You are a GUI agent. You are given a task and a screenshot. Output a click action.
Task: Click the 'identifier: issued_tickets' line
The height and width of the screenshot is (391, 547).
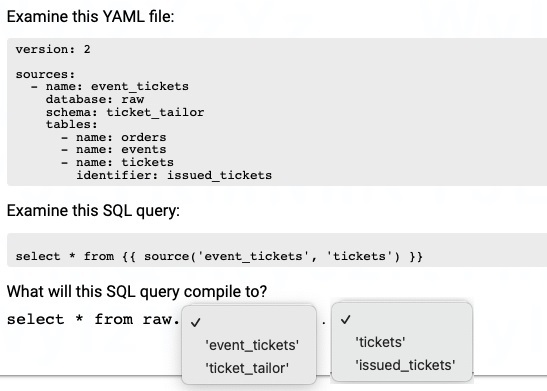[174, 175]
